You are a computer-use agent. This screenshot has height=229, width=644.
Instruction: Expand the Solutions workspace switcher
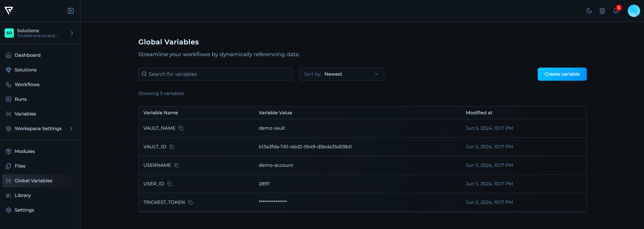tap(72, 33)
